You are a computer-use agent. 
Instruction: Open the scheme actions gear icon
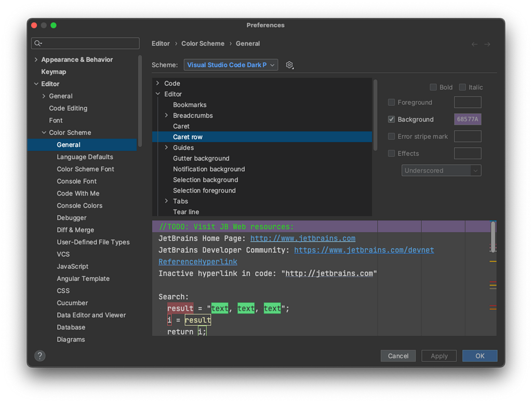[289, 65]
